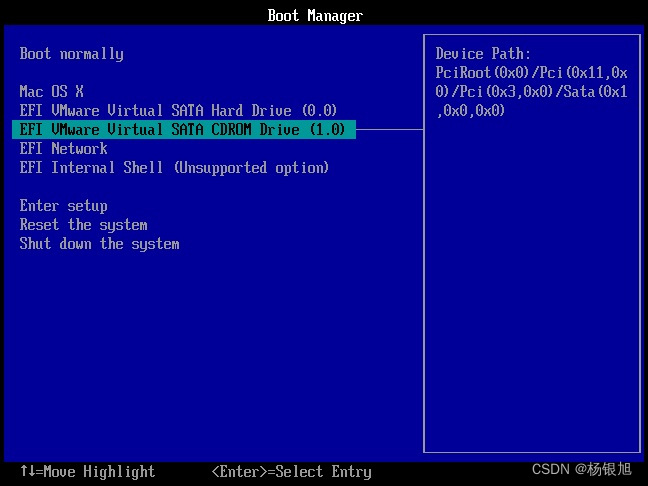This screenshot has height=486, width=648.
Task: Choose the EFI Network boot entry
Action: (x=64, y=148)
